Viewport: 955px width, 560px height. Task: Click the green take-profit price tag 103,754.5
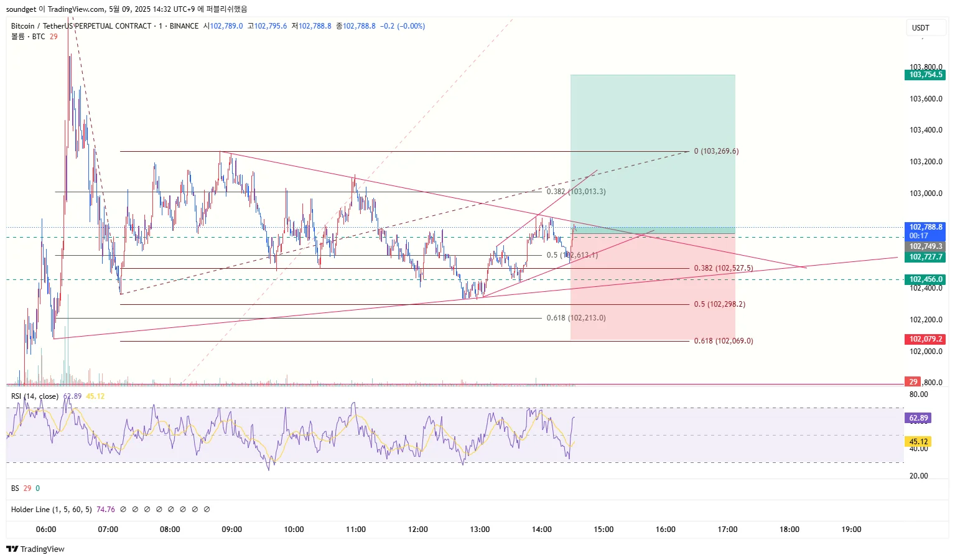click(x=925, y=75)
